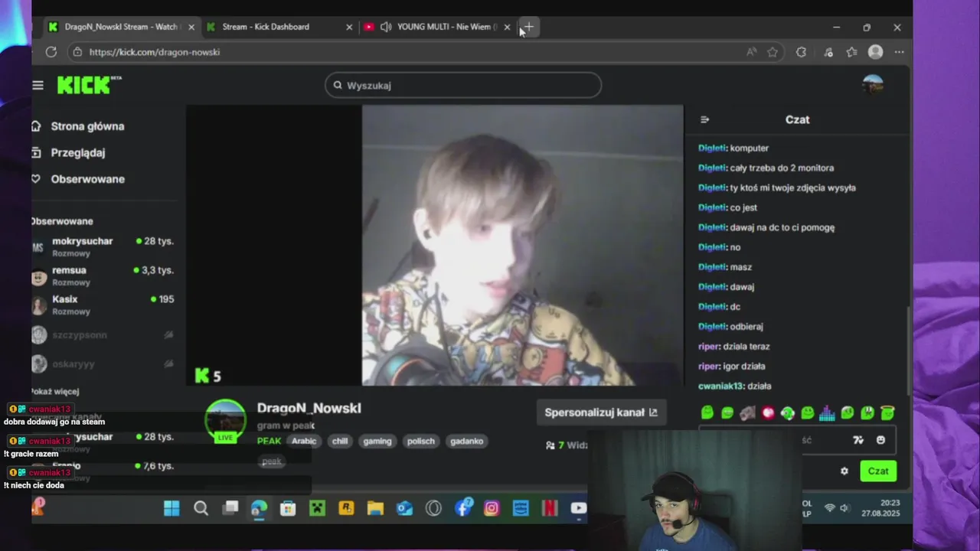Open File Explorer from taskbar
Screen dimensions: 980x551
coord(375,508)
